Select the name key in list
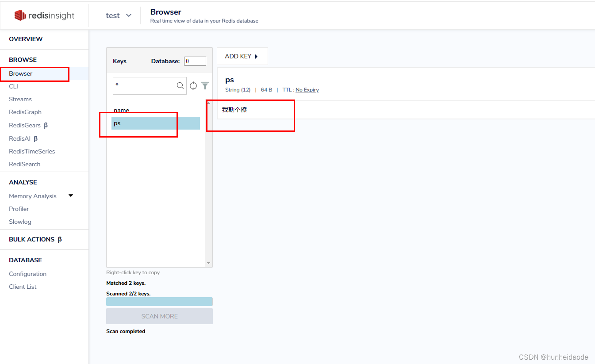The width and height of the screenshot is (595, 364). pyautogui.click(x=156, y=110)
